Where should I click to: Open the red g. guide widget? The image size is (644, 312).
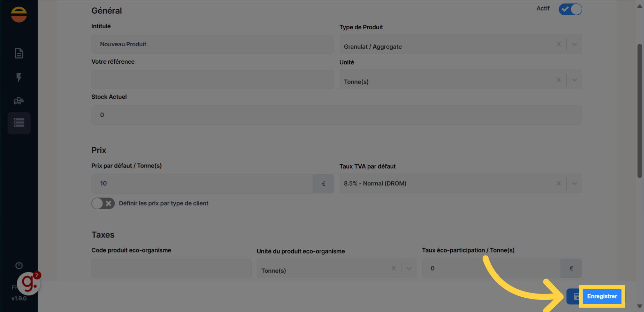pos(29,283)
